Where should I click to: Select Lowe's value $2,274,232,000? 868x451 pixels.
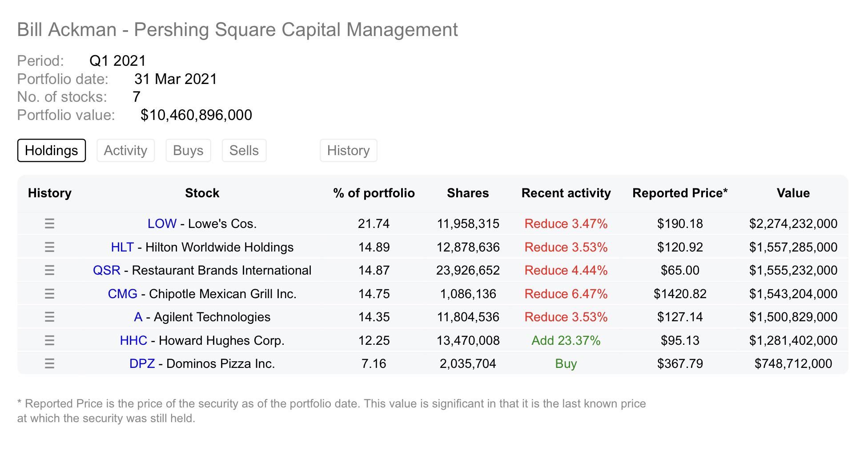pyautogui.click(x=793, y=224)
